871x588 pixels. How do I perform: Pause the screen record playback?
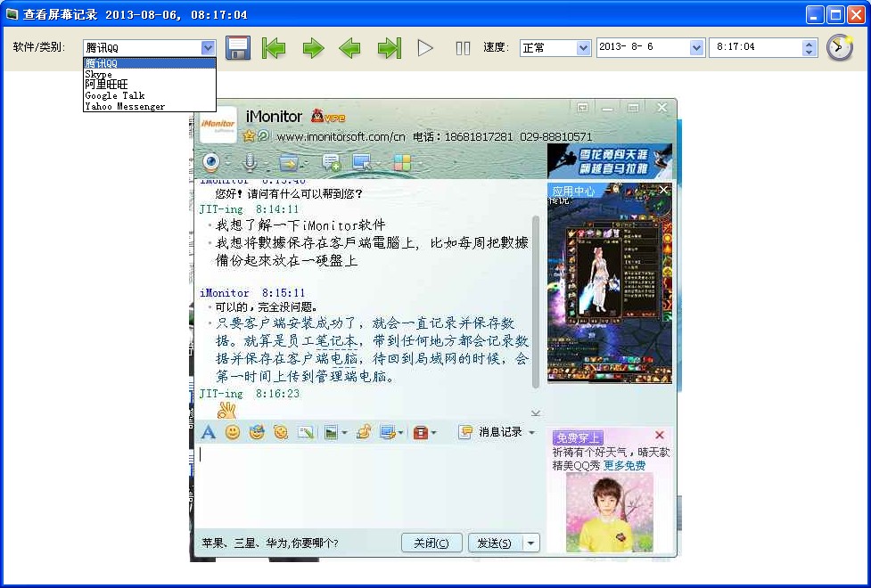coord(463,48)
